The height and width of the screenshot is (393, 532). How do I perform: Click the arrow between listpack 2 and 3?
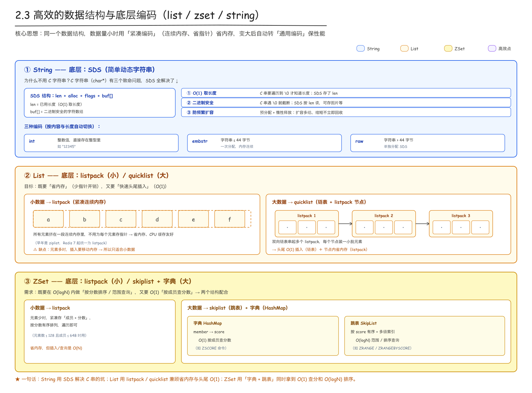point(423,224)
